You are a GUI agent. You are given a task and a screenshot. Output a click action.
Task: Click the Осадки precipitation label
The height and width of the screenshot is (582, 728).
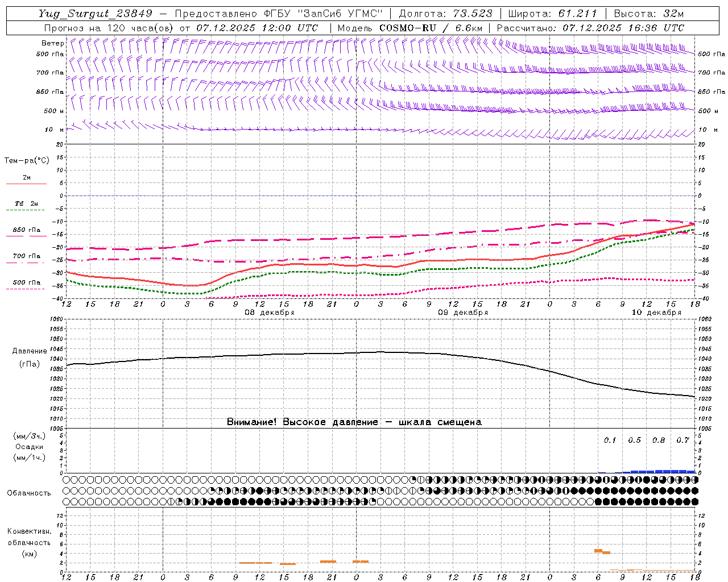pyautogui.click(x=30, y=447)
